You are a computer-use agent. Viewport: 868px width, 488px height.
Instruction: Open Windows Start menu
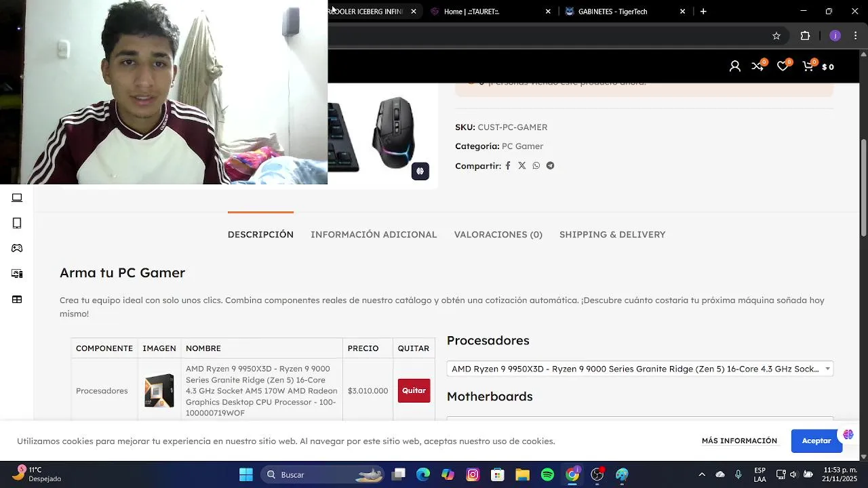pos(245,474)
